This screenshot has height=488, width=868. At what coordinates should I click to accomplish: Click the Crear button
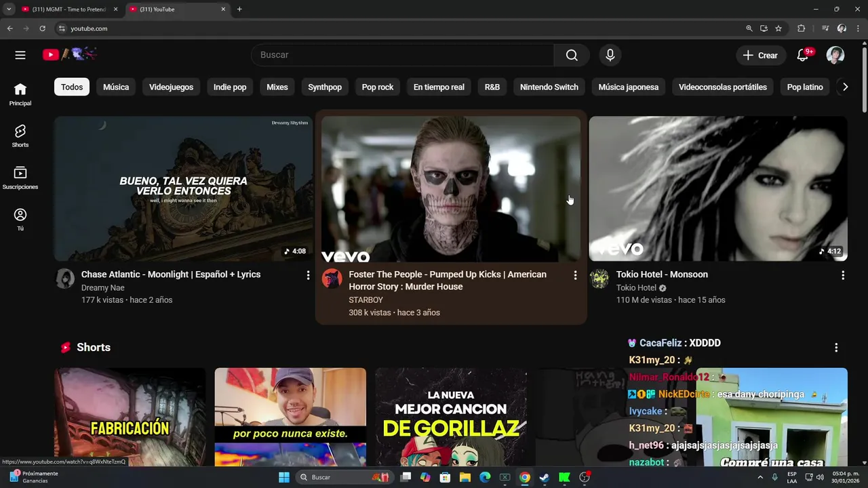pyautogui.click(x=760, y=56)
